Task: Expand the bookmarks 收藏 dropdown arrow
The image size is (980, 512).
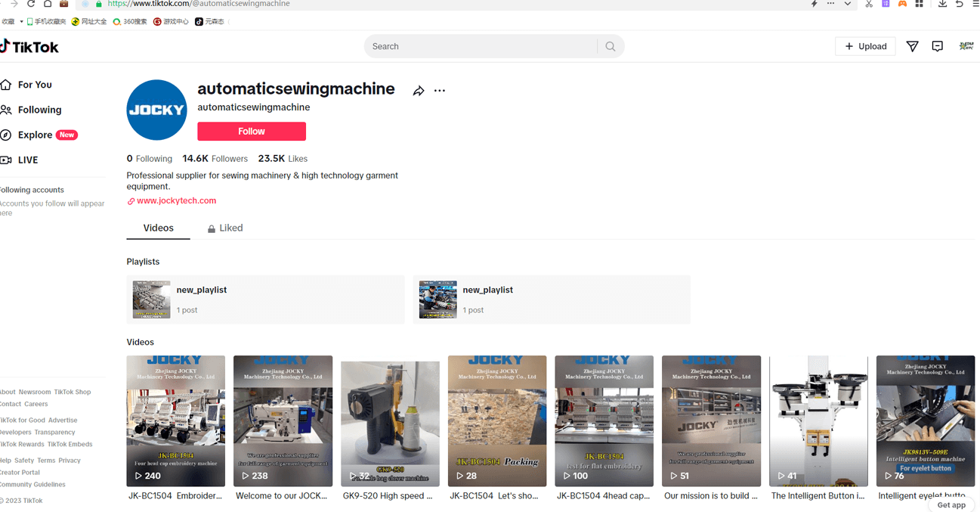Action: [x=21, y=22]
